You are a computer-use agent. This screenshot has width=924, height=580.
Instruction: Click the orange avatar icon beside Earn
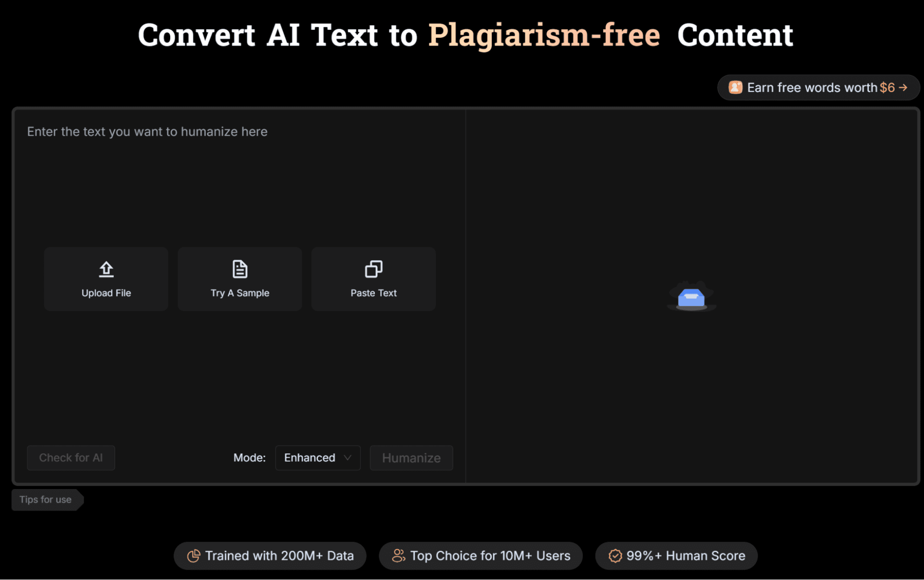pos(735,87)
